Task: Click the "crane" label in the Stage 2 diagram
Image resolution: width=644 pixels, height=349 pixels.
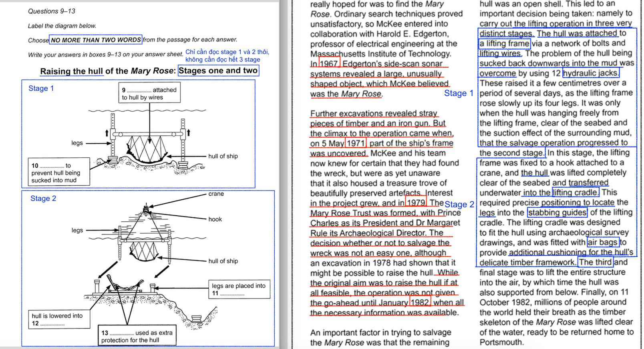Action: 216,194
